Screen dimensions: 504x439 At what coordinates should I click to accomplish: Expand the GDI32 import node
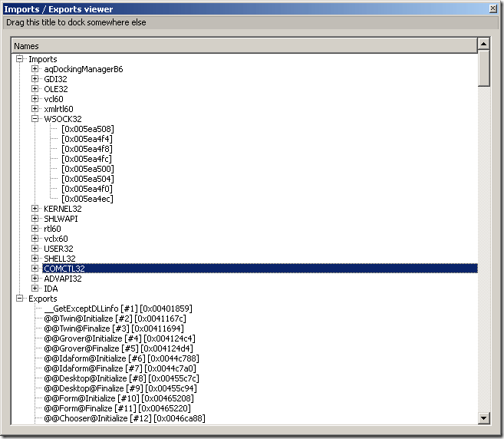coord(35,79)
